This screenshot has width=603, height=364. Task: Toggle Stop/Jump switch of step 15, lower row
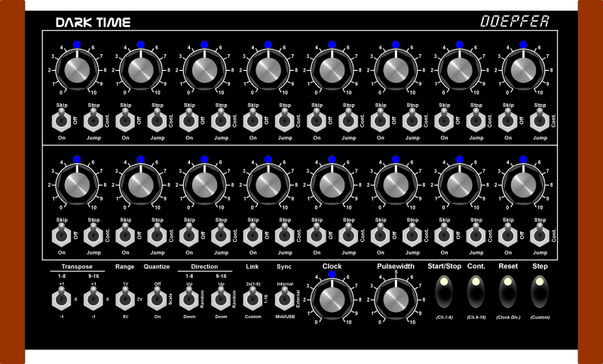click(476, 235)
